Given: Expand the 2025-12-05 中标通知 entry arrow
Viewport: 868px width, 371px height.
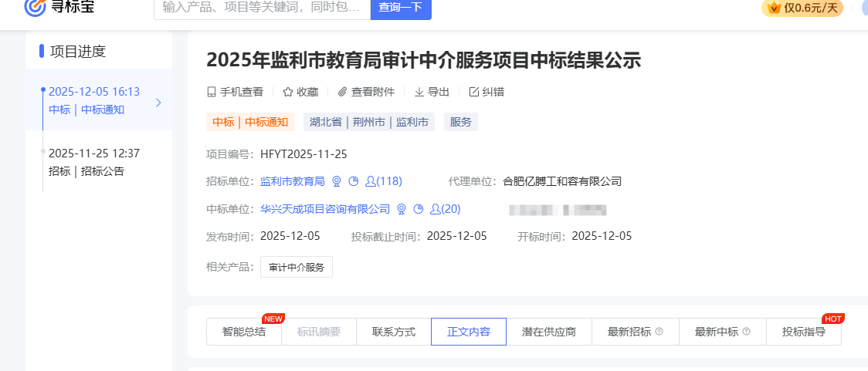Looking at the screenshot, I should click(158, 103).
